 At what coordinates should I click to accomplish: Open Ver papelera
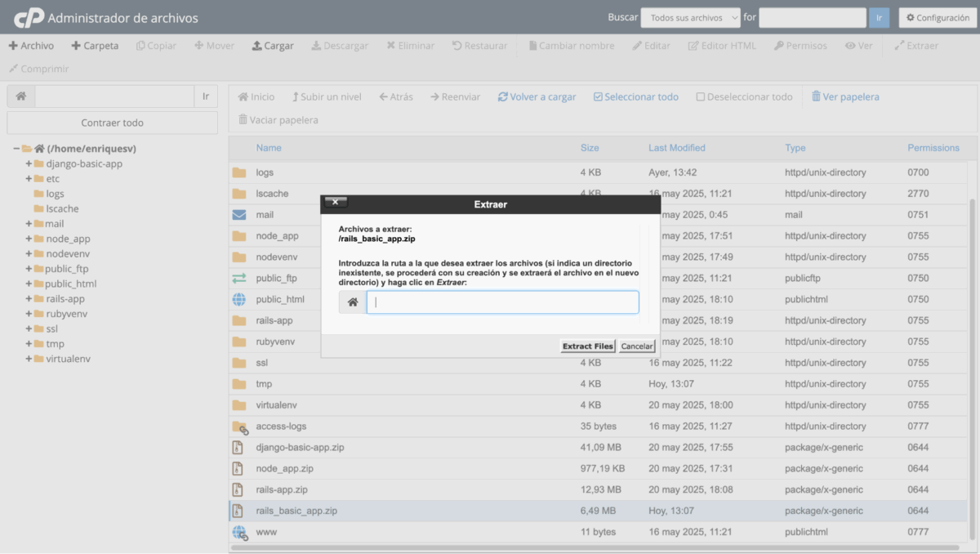click(x=845, y=96)
